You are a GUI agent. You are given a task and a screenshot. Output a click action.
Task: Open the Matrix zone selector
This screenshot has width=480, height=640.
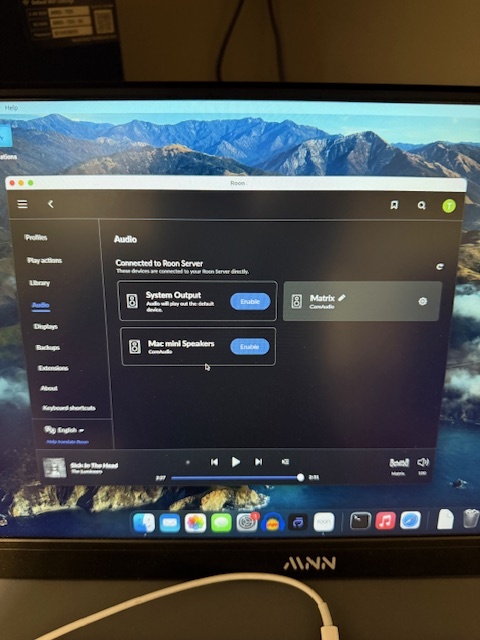coord(399,465)
